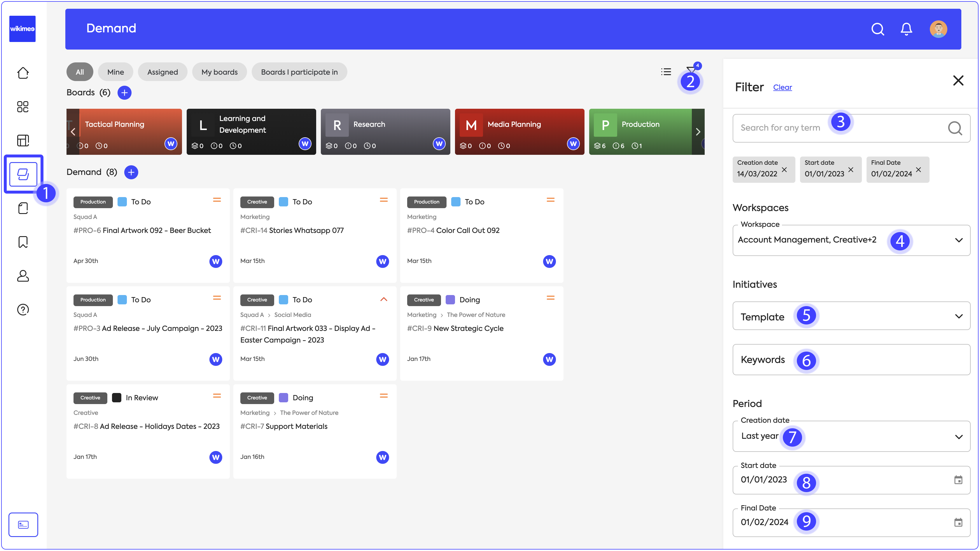980x551 pixels.
Task: Switch to the My boards tab
Action: (219, 72)
